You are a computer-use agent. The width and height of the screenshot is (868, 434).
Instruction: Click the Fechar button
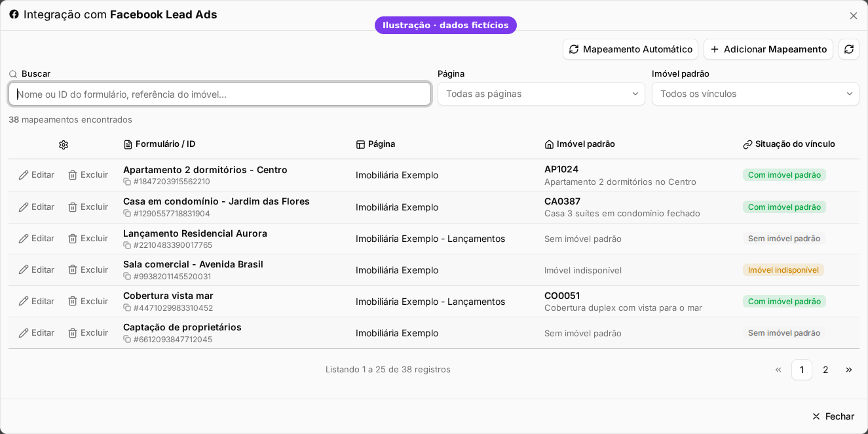[x=833, y=416]
